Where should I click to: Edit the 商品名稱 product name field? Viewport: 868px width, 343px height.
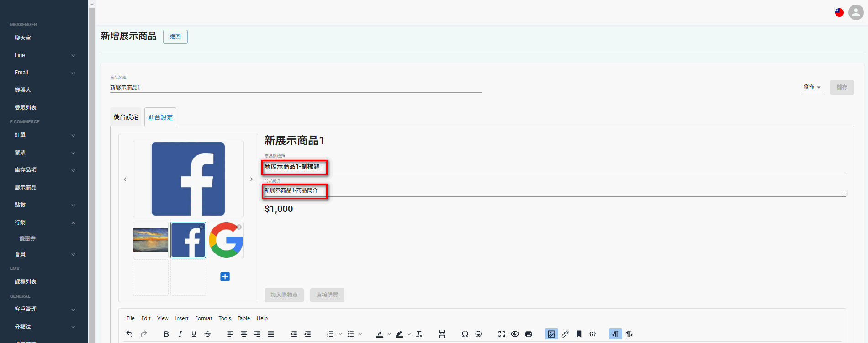point(296,88)
